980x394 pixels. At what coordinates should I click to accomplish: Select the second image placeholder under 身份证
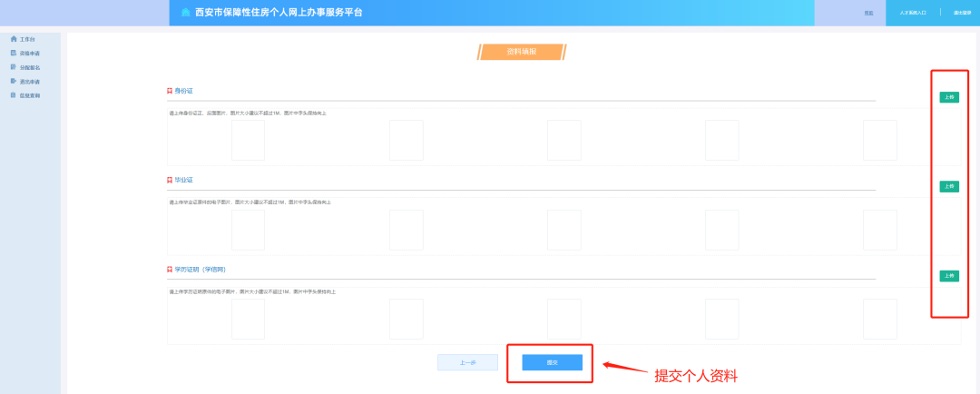pos(407,140)
